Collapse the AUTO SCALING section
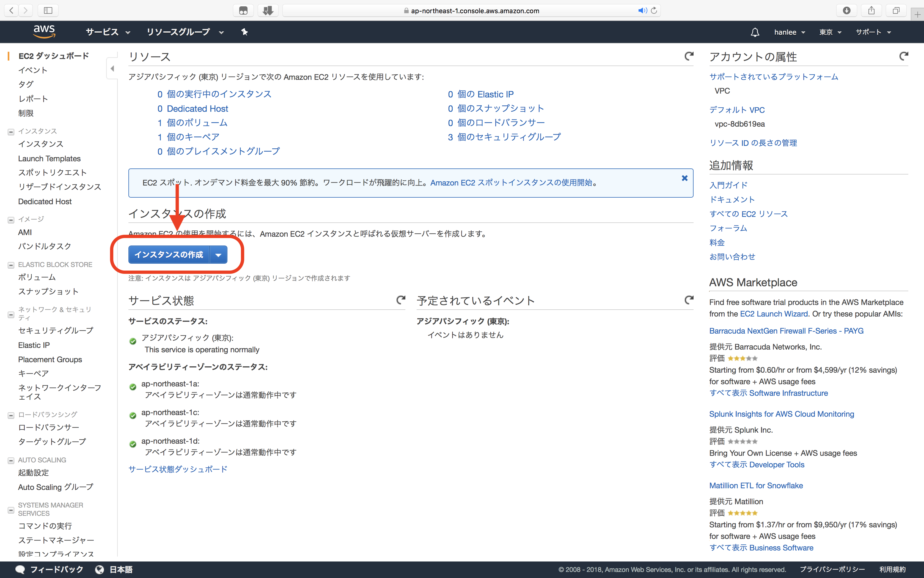This screenshot has height=578, width=924. (x=11, y=461)
